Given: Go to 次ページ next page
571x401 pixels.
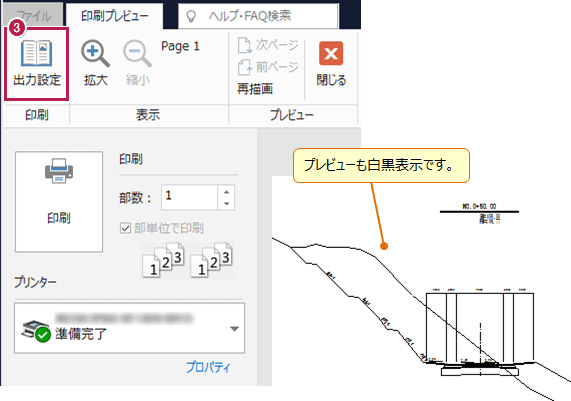Looking at the screenshot, I should tap(268, 45).
